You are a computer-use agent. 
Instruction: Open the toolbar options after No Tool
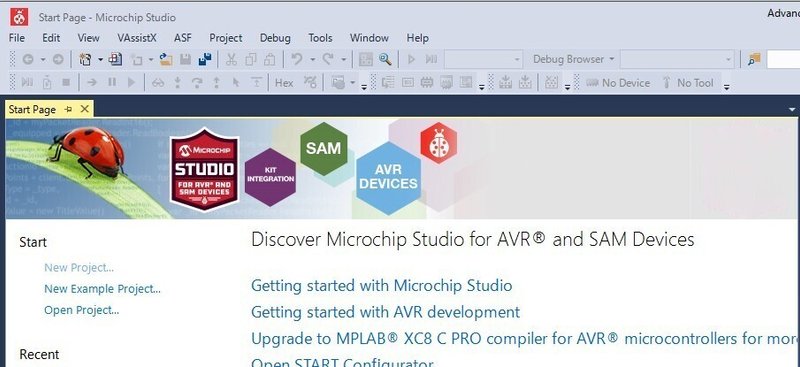[727, 87]
